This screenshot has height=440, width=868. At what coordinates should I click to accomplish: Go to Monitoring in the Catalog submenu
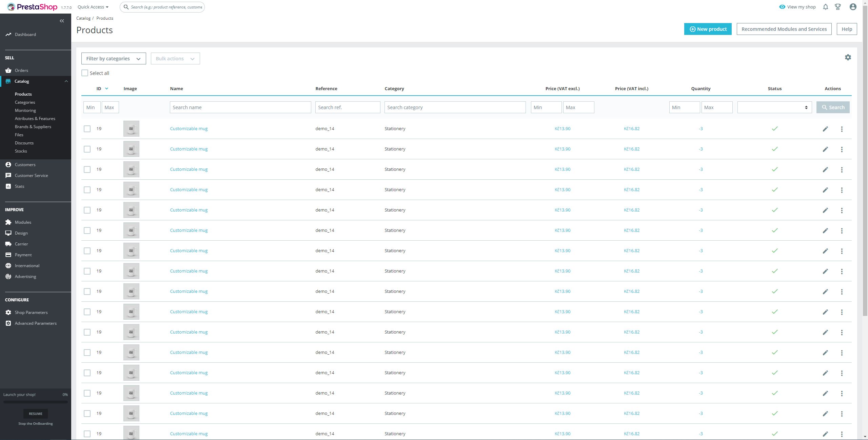point(25,110)
